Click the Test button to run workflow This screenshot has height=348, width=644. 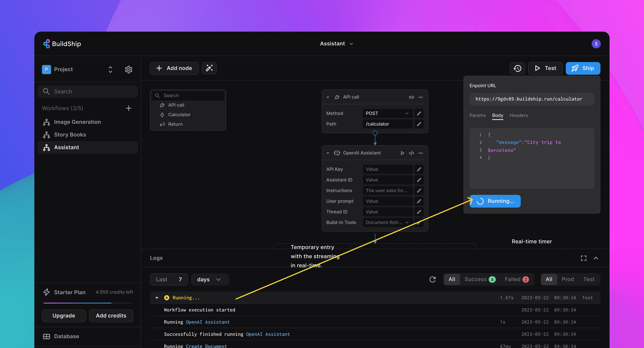(545, 68)
